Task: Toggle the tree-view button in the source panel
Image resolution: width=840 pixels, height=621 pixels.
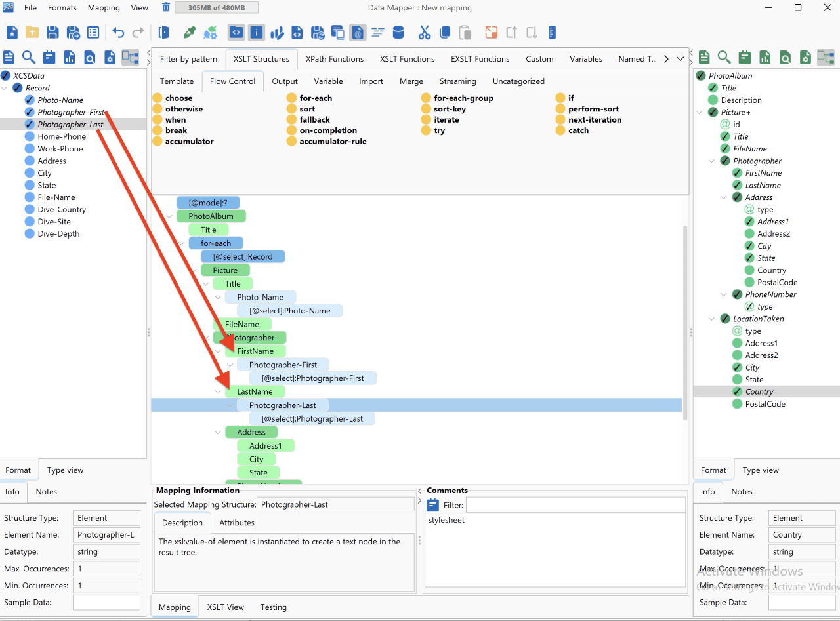Action: tap(131, 57)
